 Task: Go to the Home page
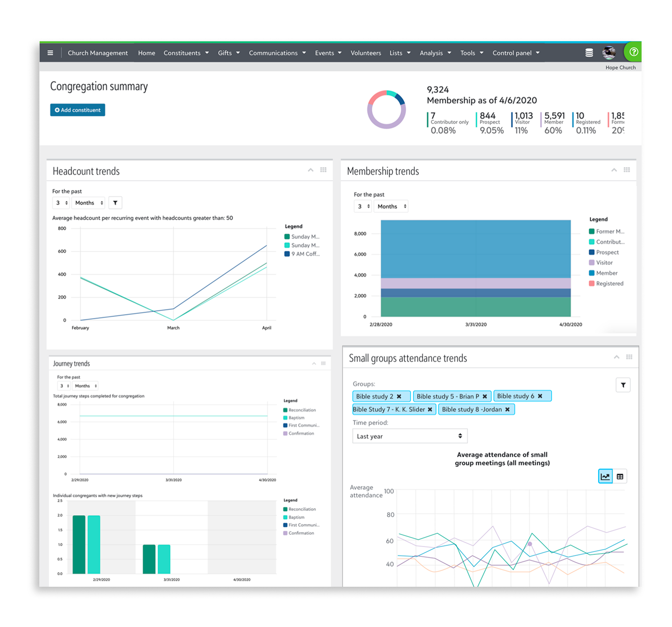(146, 53)
